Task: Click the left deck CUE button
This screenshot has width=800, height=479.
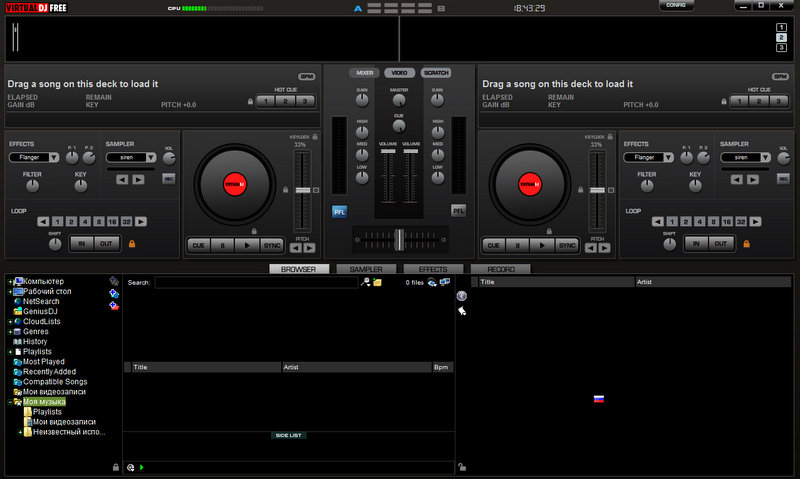Action: [198, 245]
